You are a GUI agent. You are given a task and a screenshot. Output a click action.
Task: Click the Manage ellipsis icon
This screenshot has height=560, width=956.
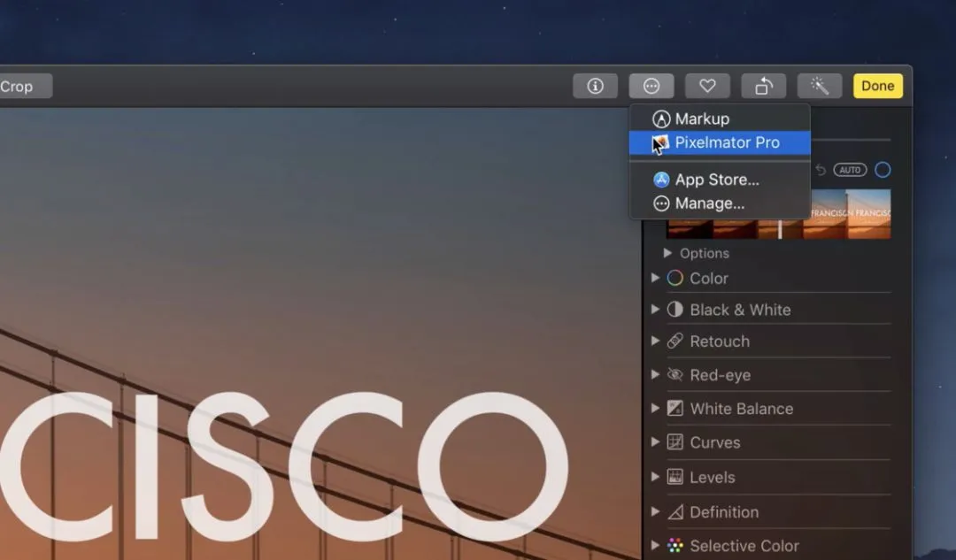point(661,203)
